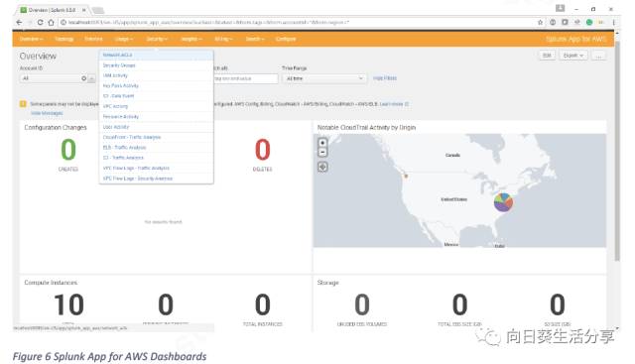Select the Overview Splunk browser tab
The image size is (635, 364).
[53, 10]
